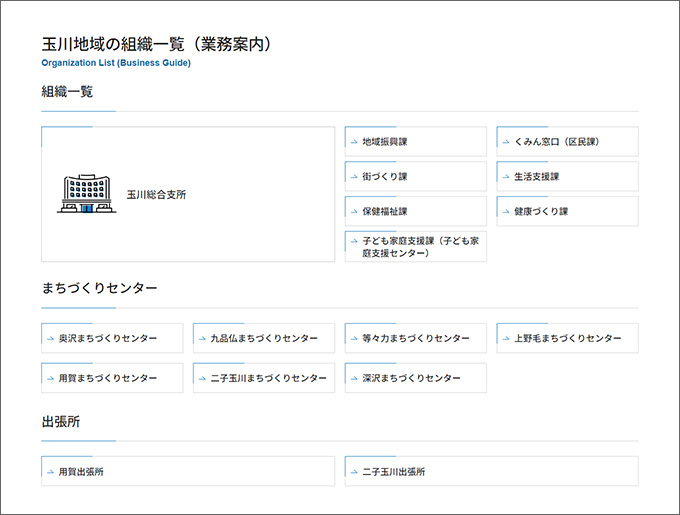The width and height of the screenshot is (680, 515).
Task: Click arrow icon beside 深沢まちづくりセンター
Action: tap(354, 378)
